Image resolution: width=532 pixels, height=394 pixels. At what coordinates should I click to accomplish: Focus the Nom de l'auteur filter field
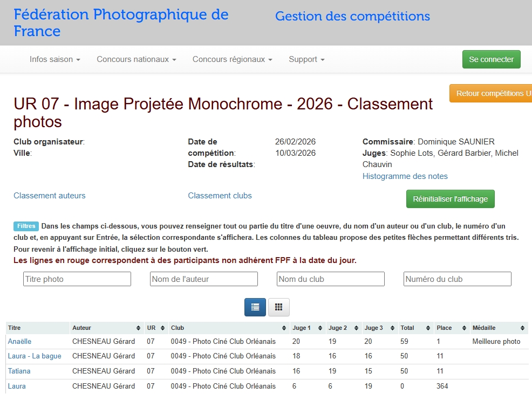point(204,279)
